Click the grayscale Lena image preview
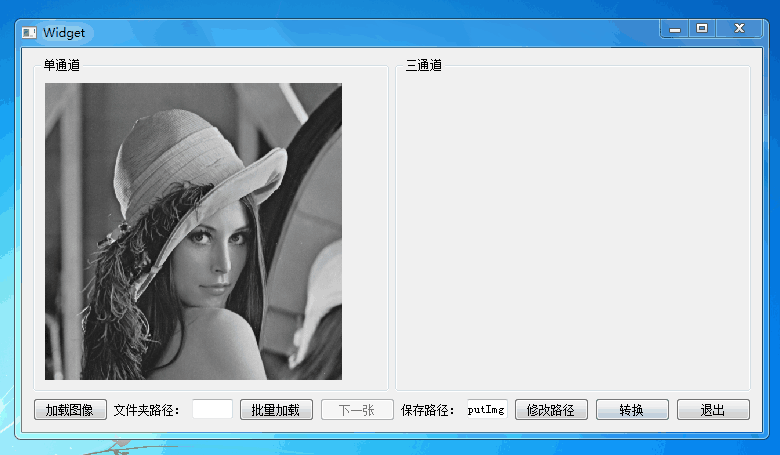 coord(193,231)
